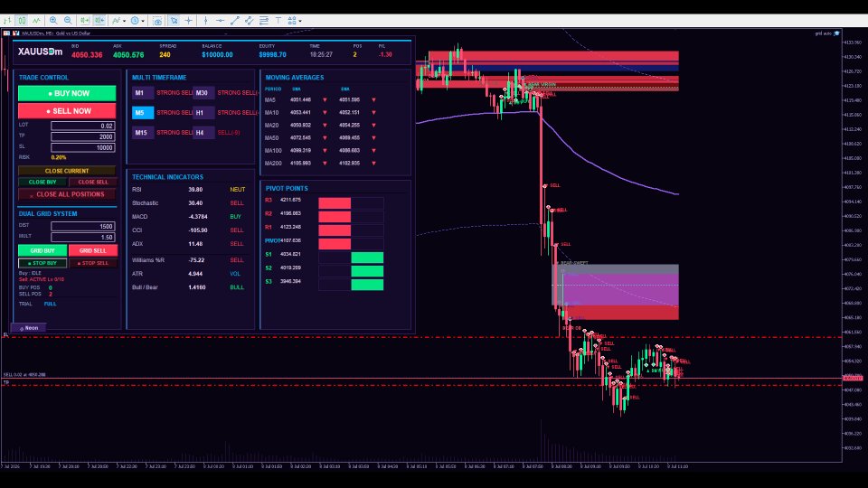Select the vertical line drawing tool
The image size is (868, 488).
click(205, 21)
